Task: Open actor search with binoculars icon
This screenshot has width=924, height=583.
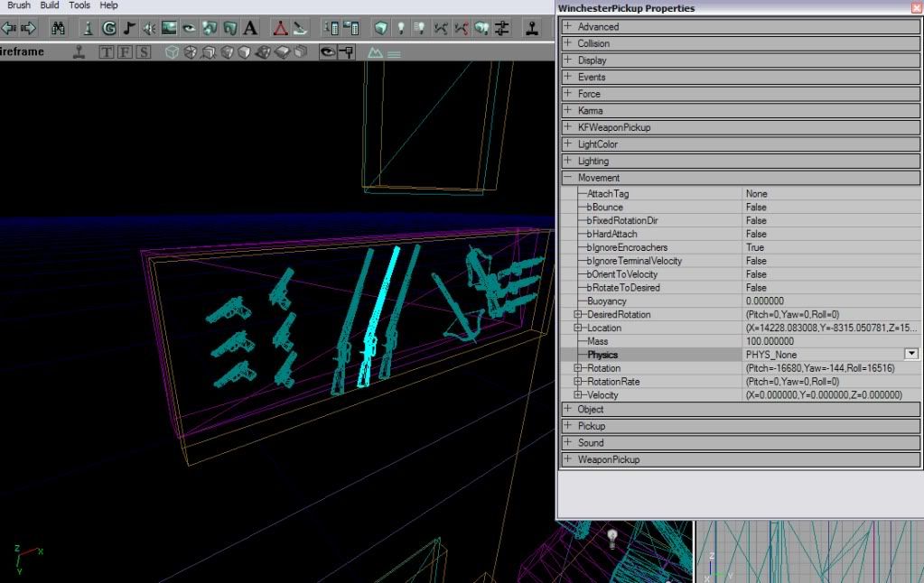Action: pos(58,28)
